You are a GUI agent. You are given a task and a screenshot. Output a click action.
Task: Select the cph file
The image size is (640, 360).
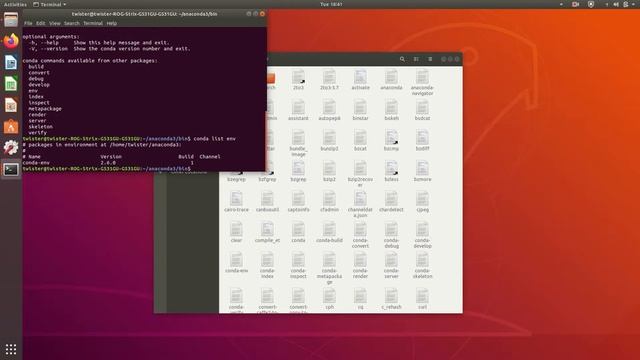tap(329, 299)
